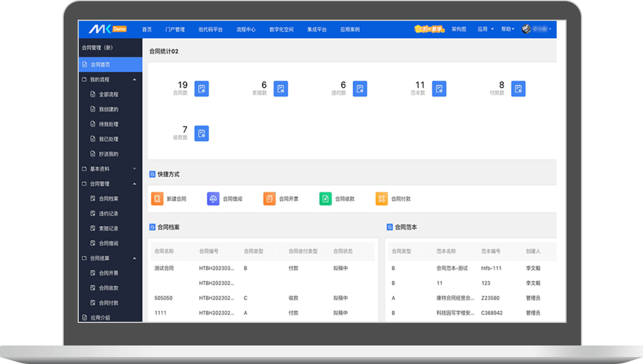Open the 合同借阅 shortcut icon

213,198
